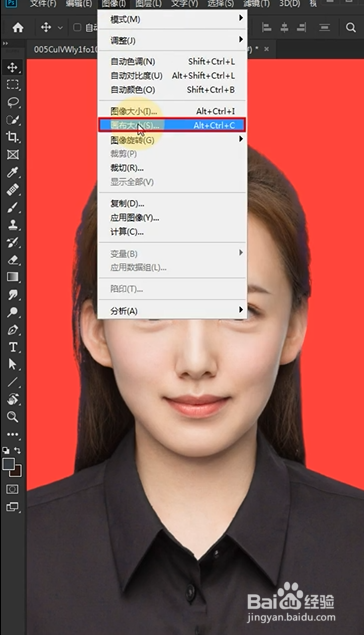364x635 pixels.
Task: Open the 文件(F) menu
Action: (43, 4)
